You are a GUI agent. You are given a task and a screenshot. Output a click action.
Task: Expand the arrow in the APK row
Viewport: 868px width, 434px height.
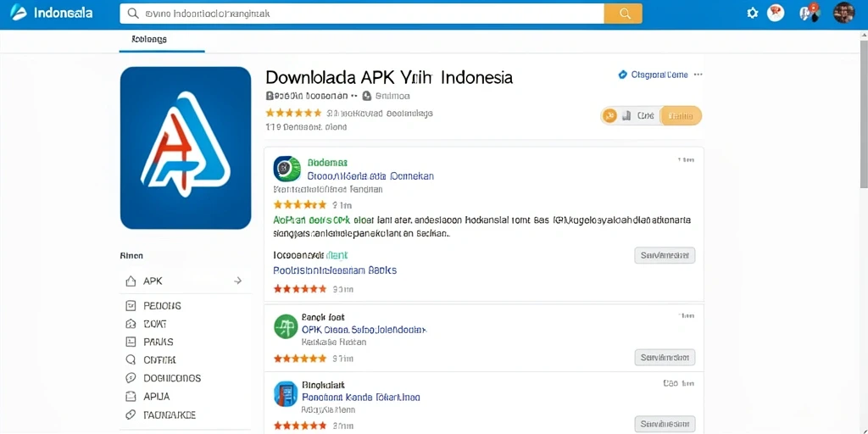[x=238, y=281]
